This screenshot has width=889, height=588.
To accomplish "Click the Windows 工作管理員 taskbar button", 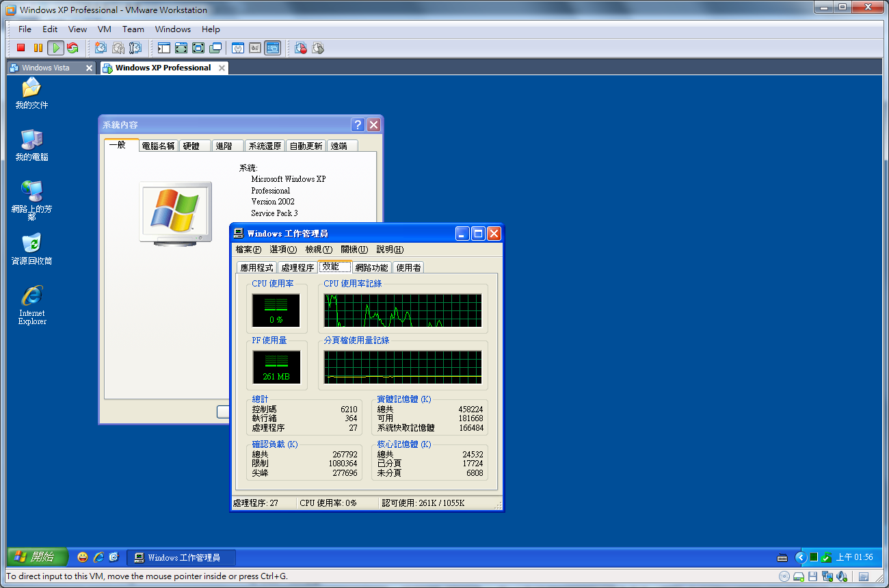I will tap(182, 557).
